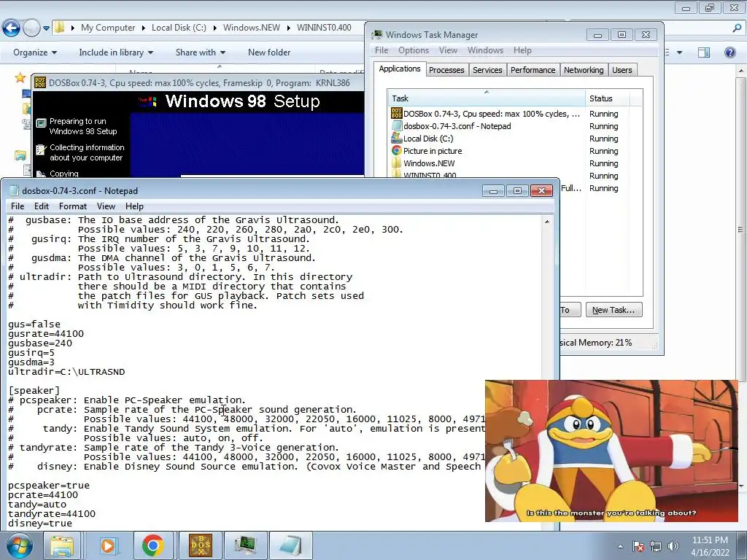Click the Explorer forward arrow button

point(31,28)
